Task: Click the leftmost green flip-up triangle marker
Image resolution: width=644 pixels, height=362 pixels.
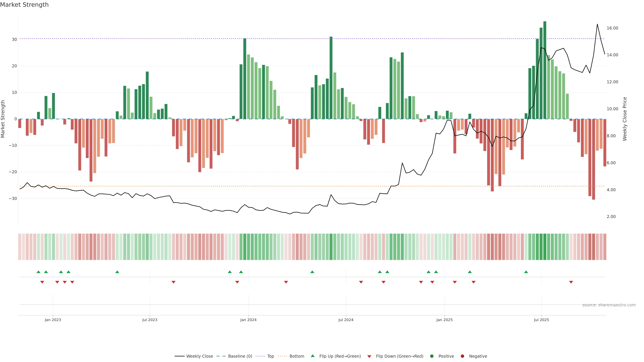Action: (39, 272)
